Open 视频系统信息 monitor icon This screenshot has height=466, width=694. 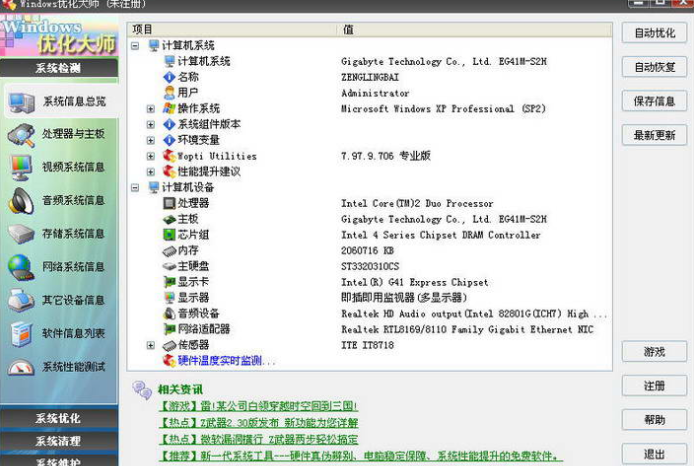click(x=21, y=168)
